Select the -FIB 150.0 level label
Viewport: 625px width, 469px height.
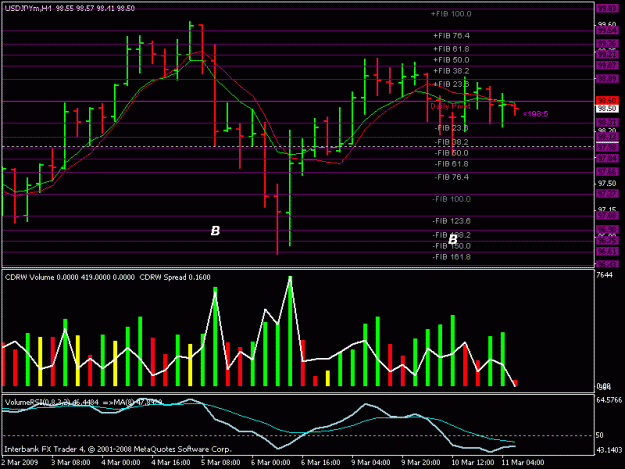click(451, 246)
